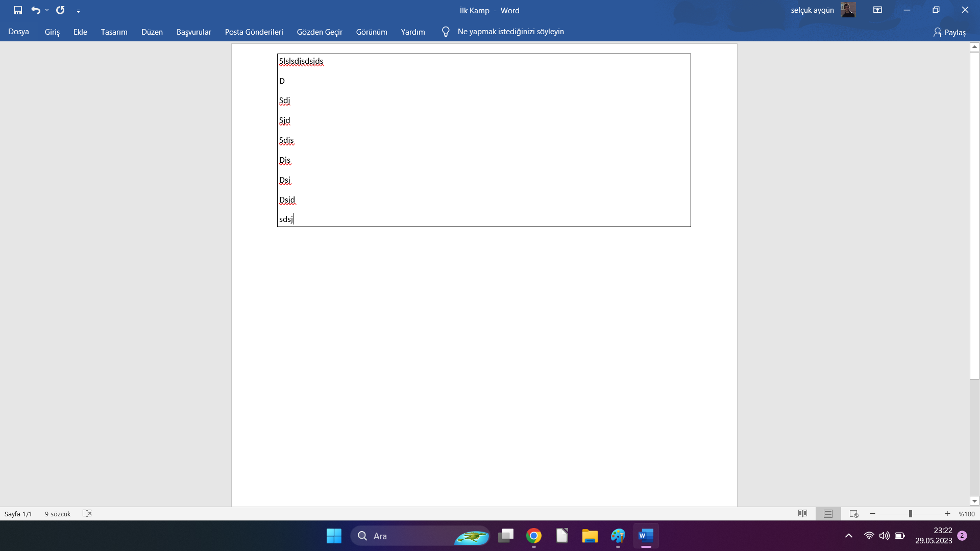Click the Undo arrow icon
This screenshot has width=980, height=551.
point(35,10)
